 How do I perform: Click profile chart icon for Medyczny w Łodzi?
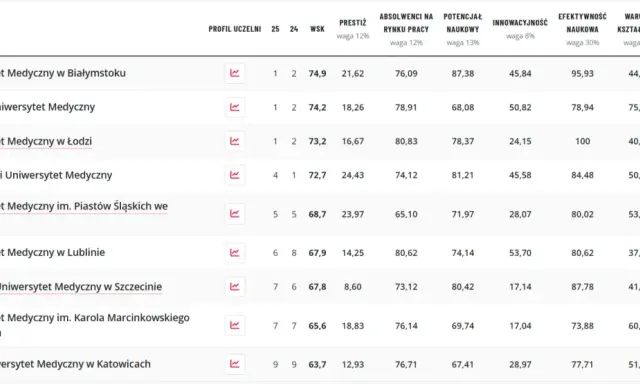[x=235, y=141]
